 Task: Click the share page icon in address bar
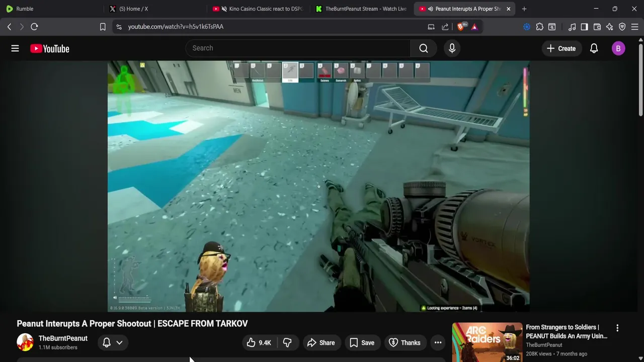pyautogui.click(x=445, y=27)
